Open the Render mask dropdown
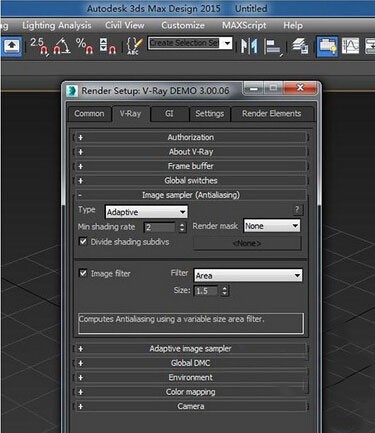This screenshot has height=433, width=375. 272,226
